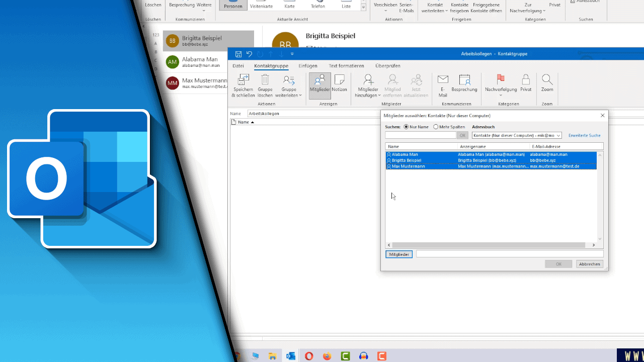Viewport: 644px width, 362px height.
Task: Click the Name column header in dialog
Action: [x=421, y=146]
